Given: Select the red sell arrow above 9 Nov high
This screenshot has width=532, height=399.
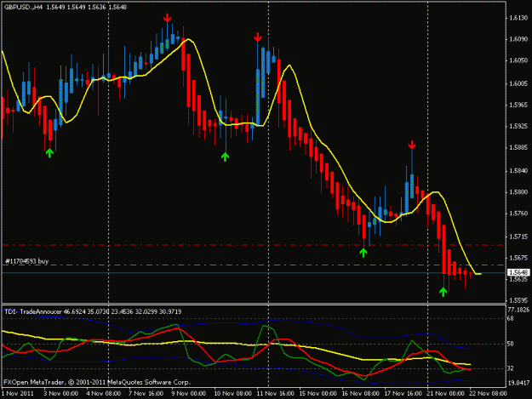Looking at the screenshot, I should click(x=167, y=18).
